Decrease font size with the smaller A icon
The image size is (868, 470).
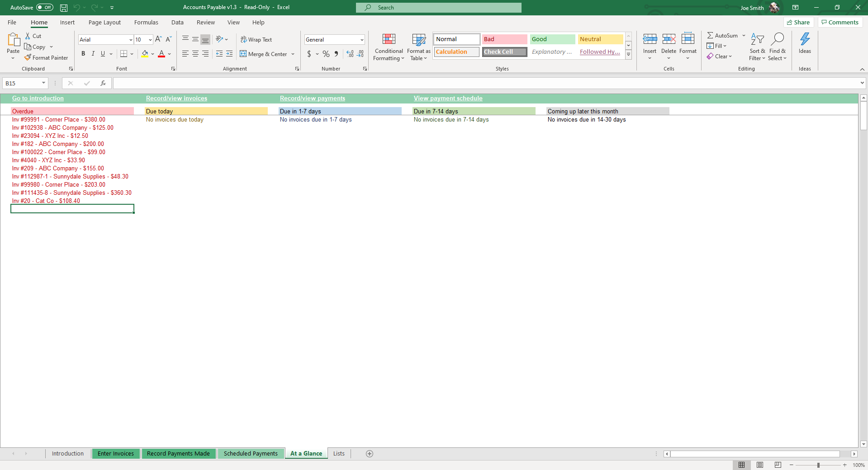click(168, 39)
